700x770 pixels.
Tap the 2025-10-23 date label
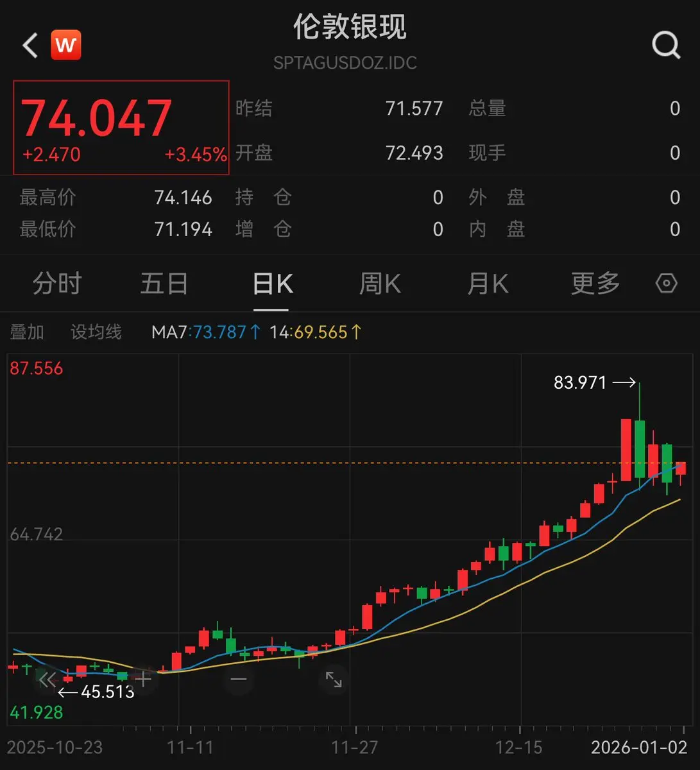click(x=55, y=748)
